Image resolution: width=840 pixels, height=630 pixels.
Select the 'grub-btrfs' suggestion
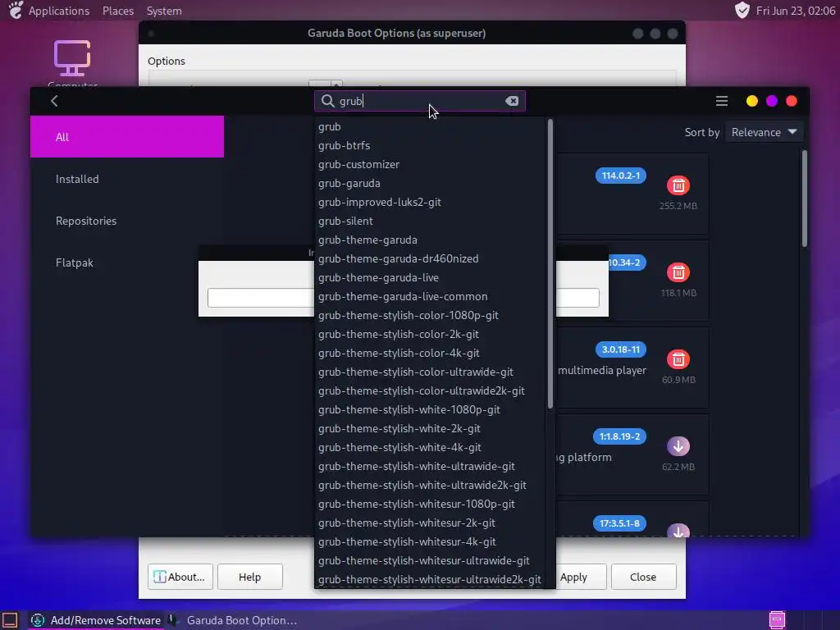[430, 145]
